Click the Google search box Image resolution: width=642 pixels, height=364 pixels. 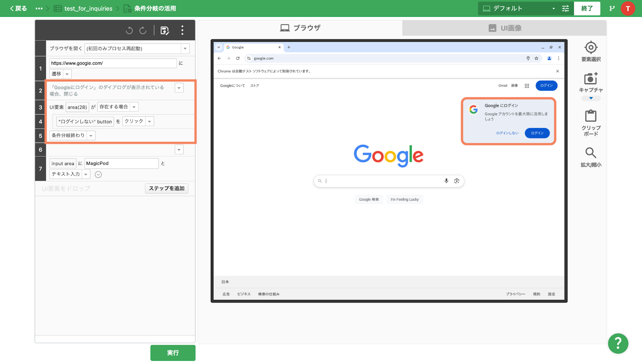pyautogui.click(x=389, y=181)
